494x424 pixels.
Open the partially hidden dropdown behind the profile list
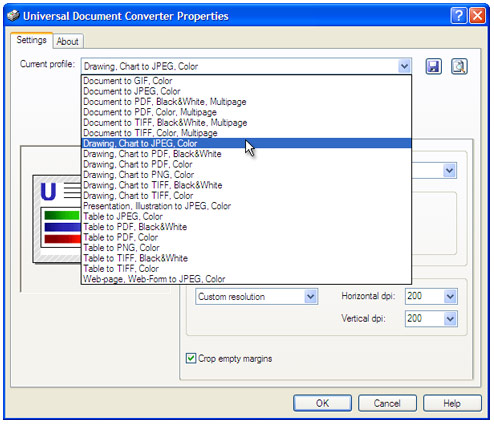coord(449,171)
